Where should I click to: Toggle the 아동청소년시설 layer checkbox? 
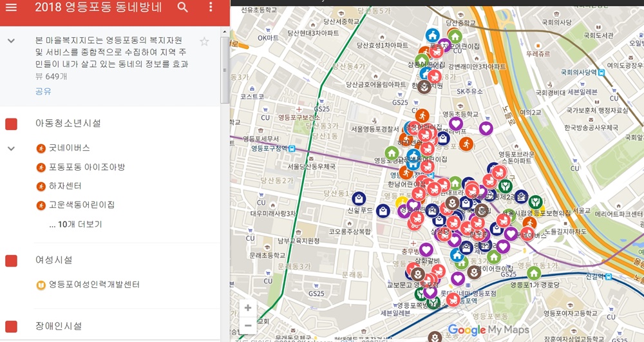(11, 124)
